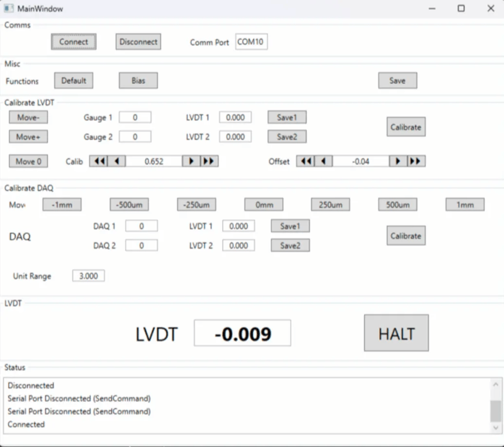
Task: Click the Connect button
Action: pos(73,42)
